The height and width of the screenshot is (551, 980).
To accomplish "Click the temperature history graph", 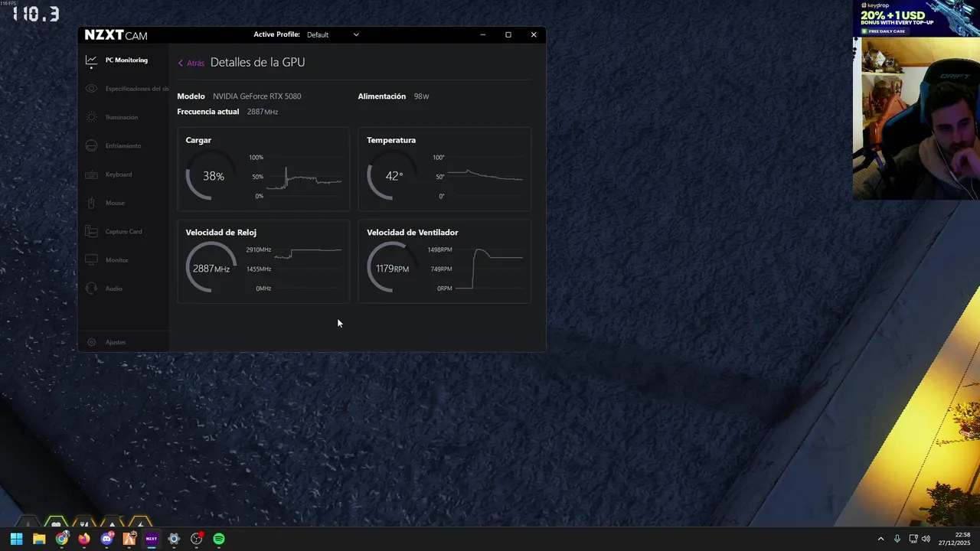I will (x=485, y=177).
